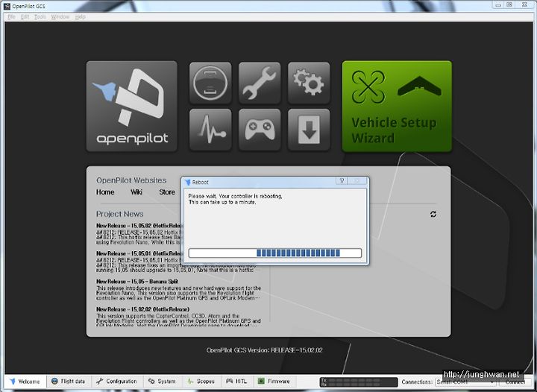Open the gamepad Input icon

tap(260, 130)
